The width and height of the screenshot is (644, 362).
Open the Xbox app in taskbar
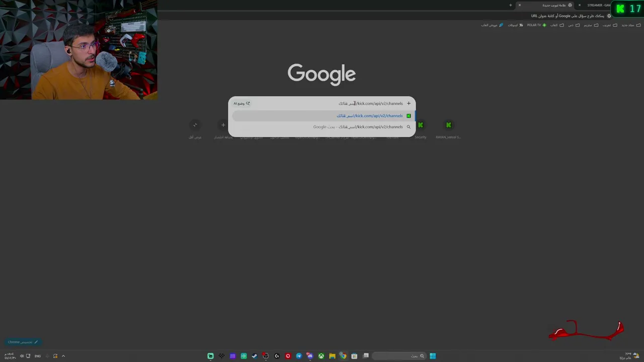tap(321, 356)
